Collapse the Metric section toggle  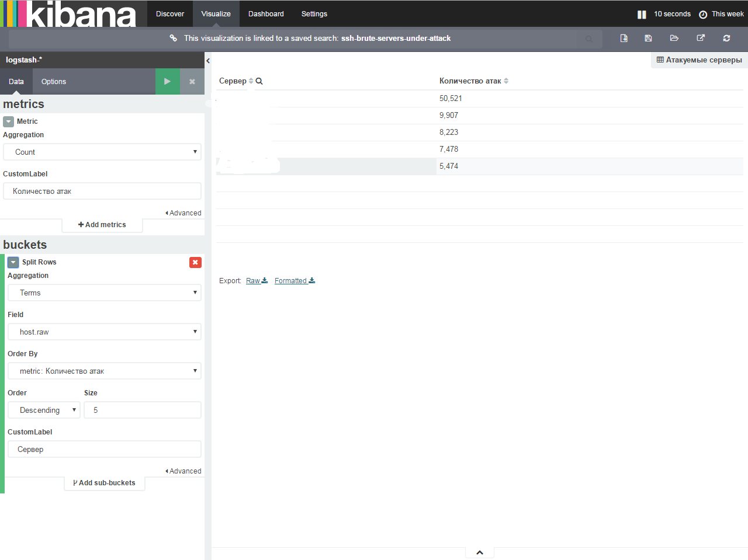click(8, 121)
